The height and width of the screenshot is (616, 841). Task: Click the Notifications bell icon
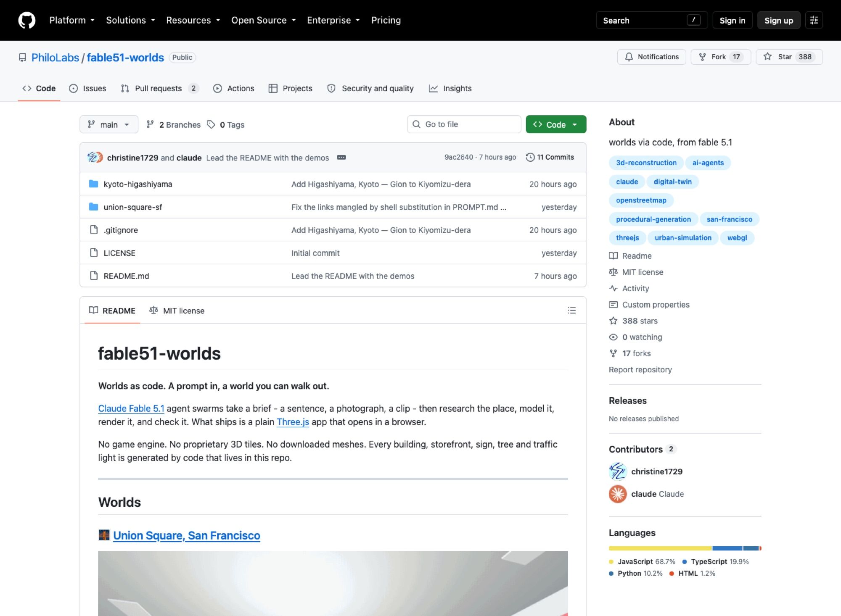click(629, 57)
